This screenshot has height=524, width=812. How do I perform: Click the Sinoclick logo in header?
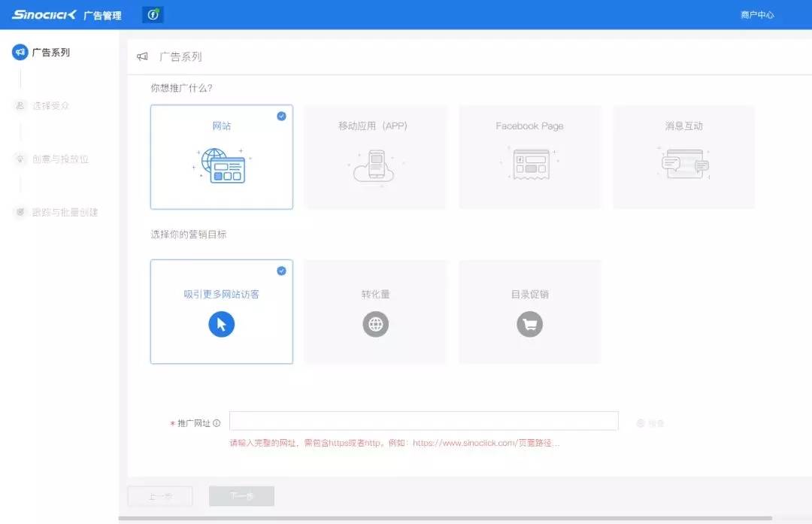[44, 15]
